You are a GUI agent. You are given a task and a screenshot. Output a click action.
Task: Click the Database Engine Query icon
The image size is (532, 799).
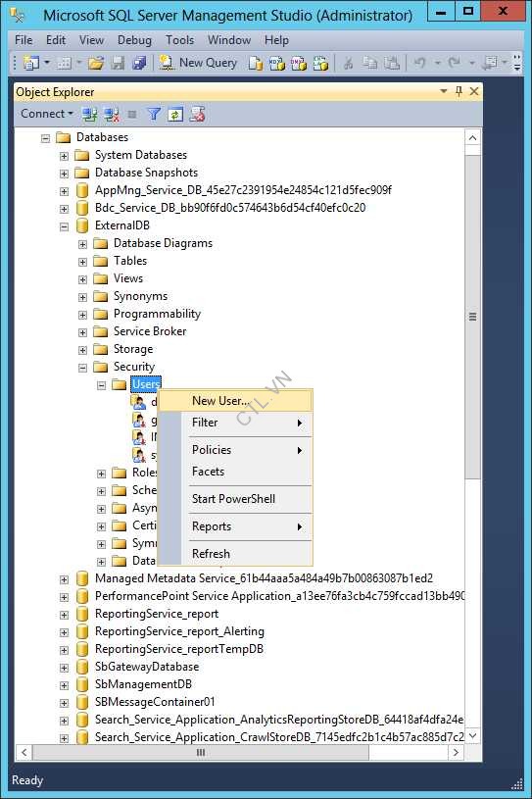pos(256,63)
